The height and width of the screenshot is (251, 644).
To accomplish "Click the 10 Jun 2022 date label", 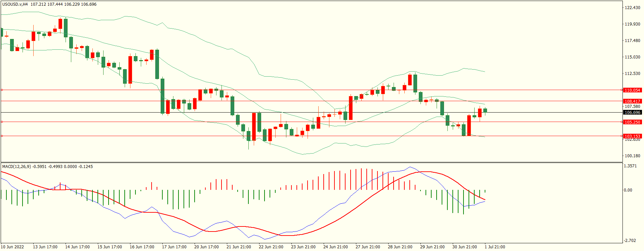I will [12, 247].
